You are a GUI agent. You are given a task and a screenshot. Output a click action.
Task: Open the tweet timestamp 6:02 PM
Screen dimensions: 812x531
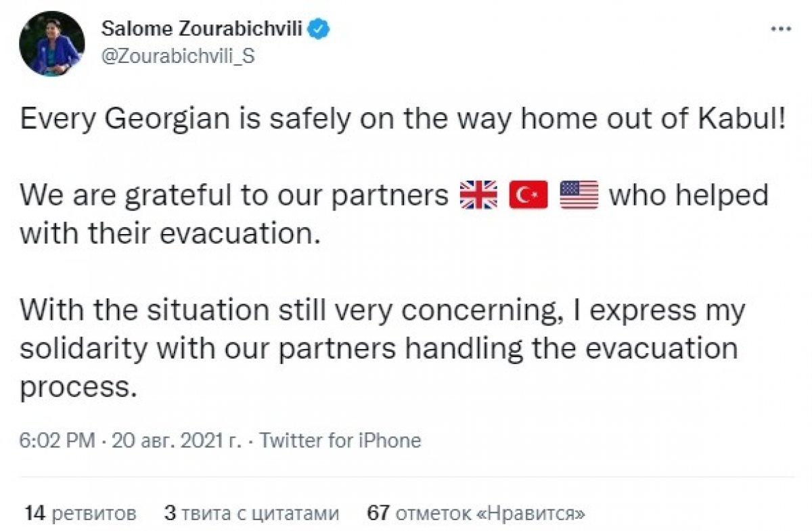58,440
